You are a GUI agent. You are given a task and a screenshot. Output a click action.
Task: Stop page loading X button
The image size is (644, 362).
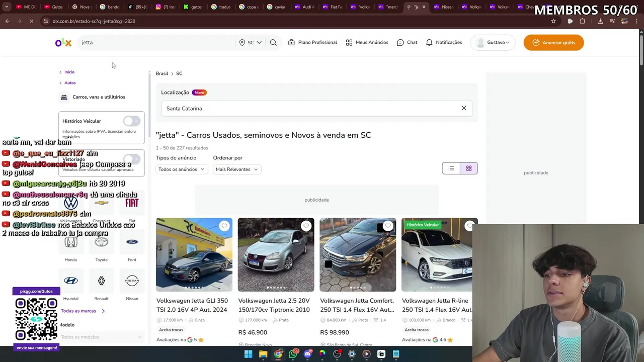point(31,21)
